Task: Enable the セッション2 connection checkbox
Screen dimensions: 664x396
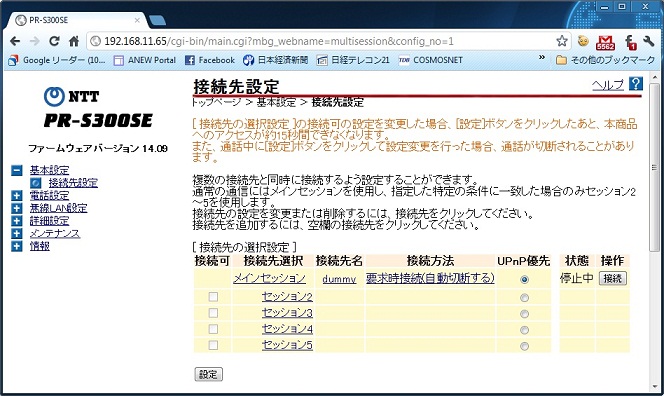Action: (x=213, y=296)
